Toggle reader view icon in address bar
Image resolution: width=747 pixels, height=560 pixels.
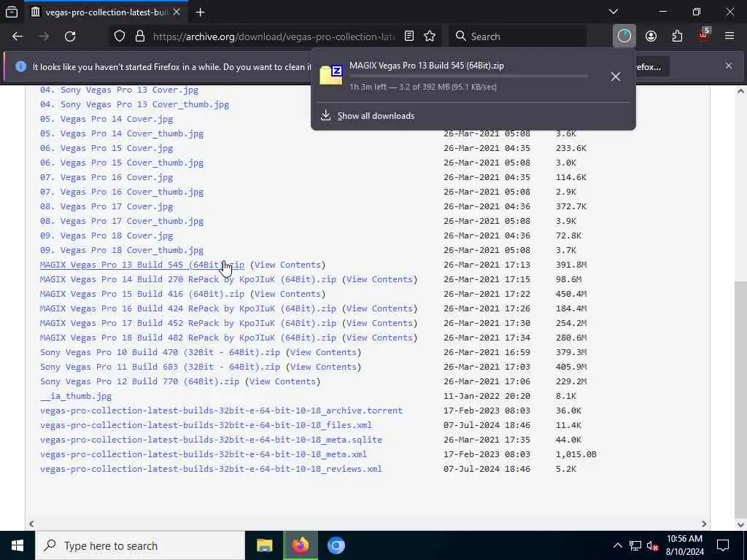[x=409, y=36]
